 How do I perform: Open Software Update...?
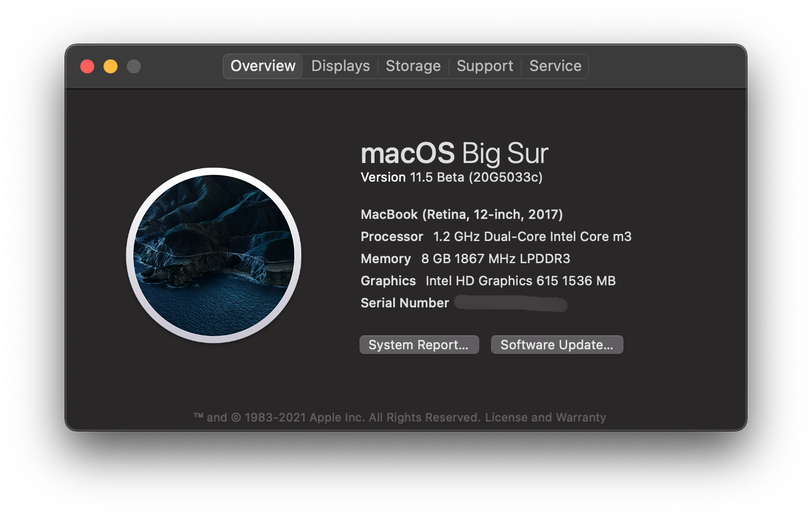[x=557, y=345]
